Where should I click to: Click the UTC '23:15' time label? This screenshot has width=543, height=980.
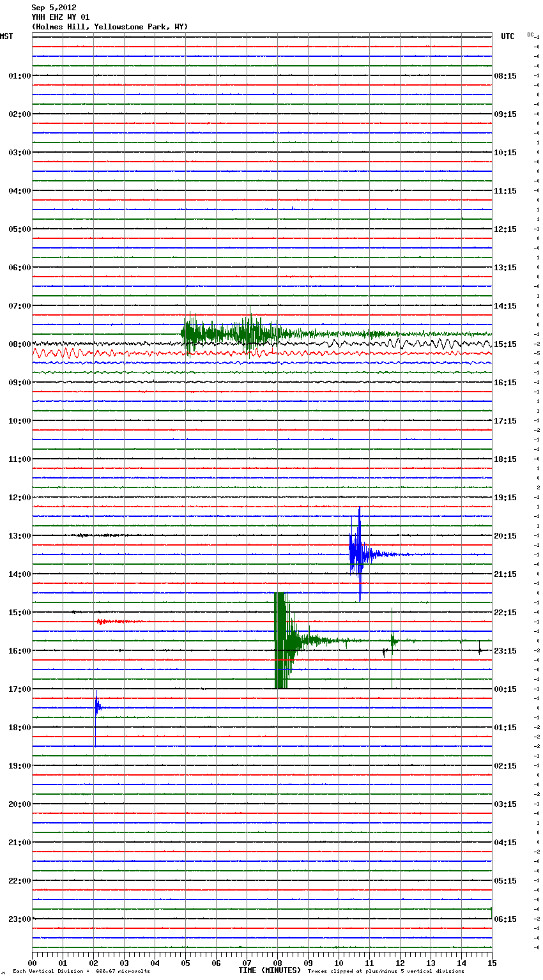pos(505,651)
